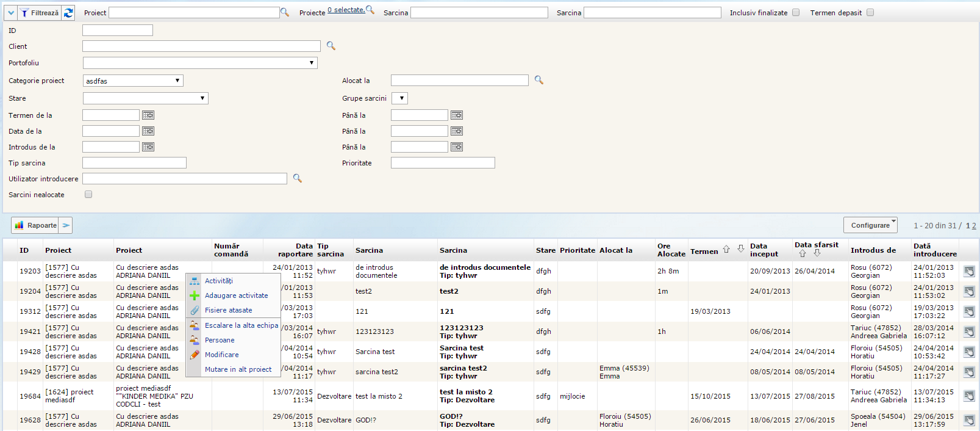980x431 pixels.
Task: Click the Configurare button
Action: [x=870, y=225]
